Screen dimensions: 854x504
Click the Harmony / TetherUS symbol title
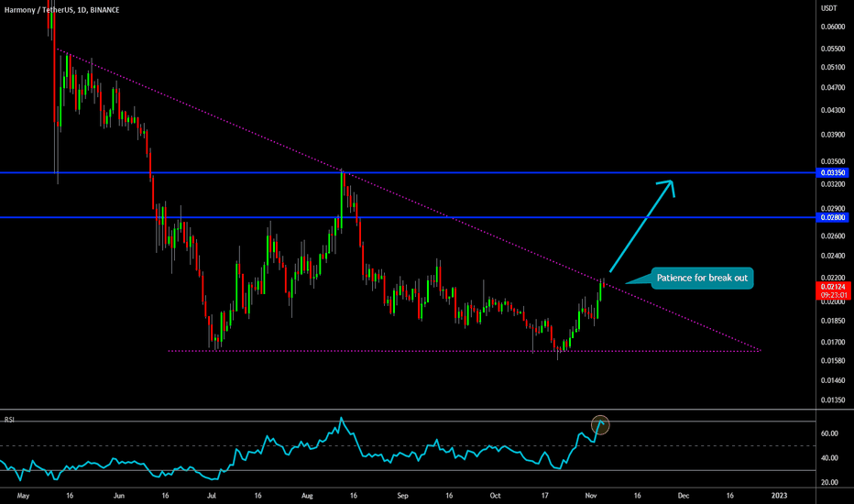coord(61,10)
